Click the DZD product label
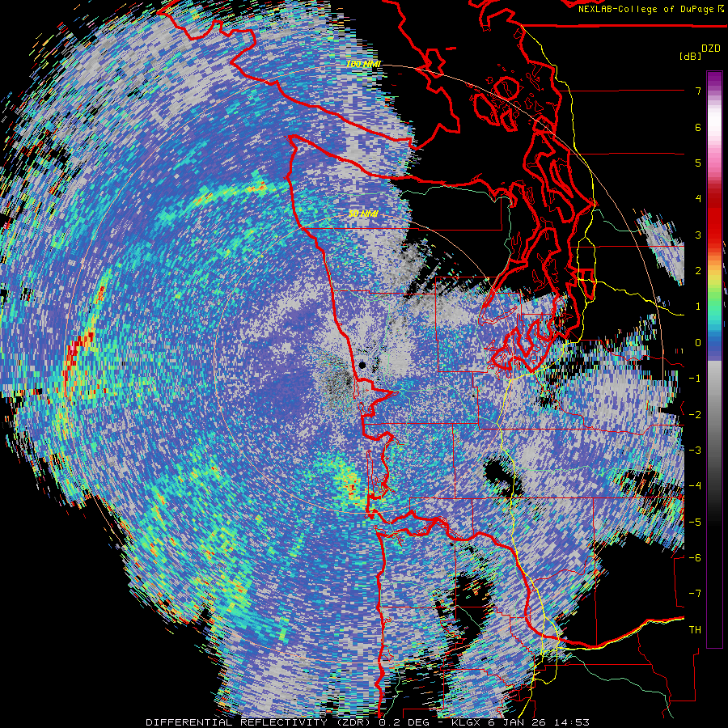 (x=711, y=49)
